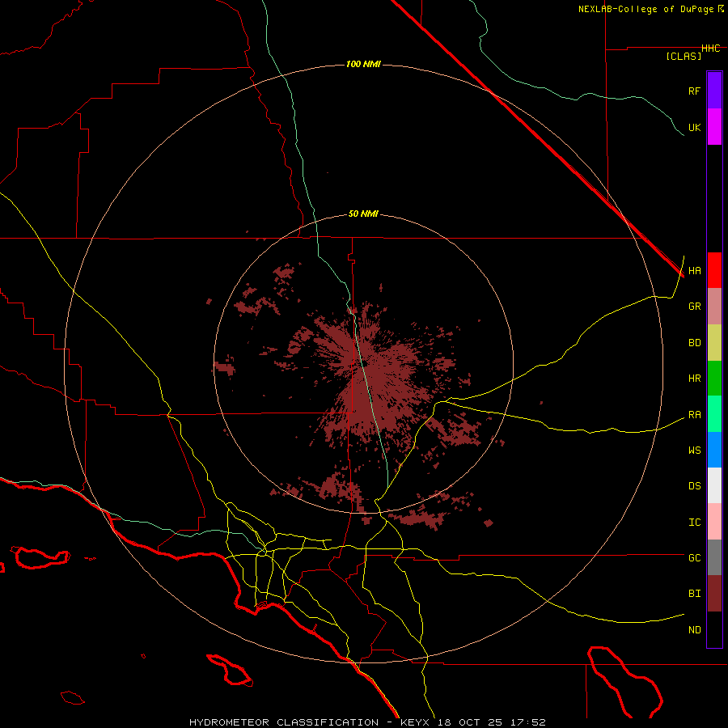Click the RA legend label
This screenshot has width=728, height=728.
click(x=694, y=415)
